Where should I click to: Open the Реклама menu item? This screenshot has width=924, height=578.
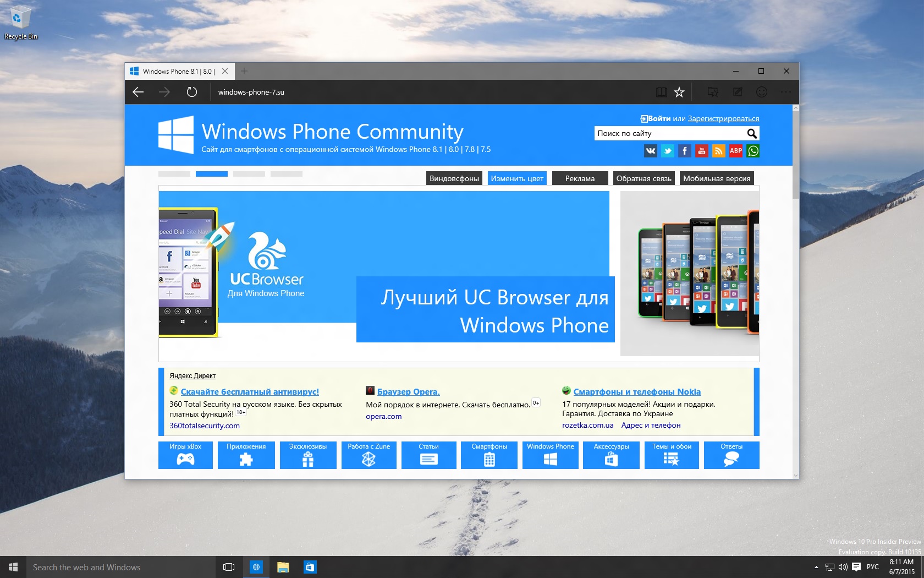tap(580, 178)
